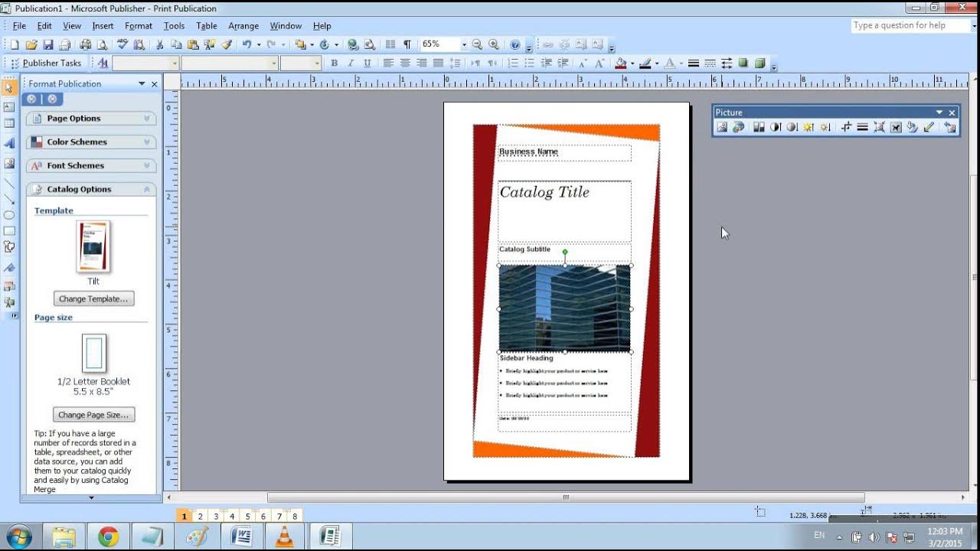Toggle bulleted list formatting
The width and height of the screenshot is (980, 551).
pyautogui.click(x=530, y=64)
